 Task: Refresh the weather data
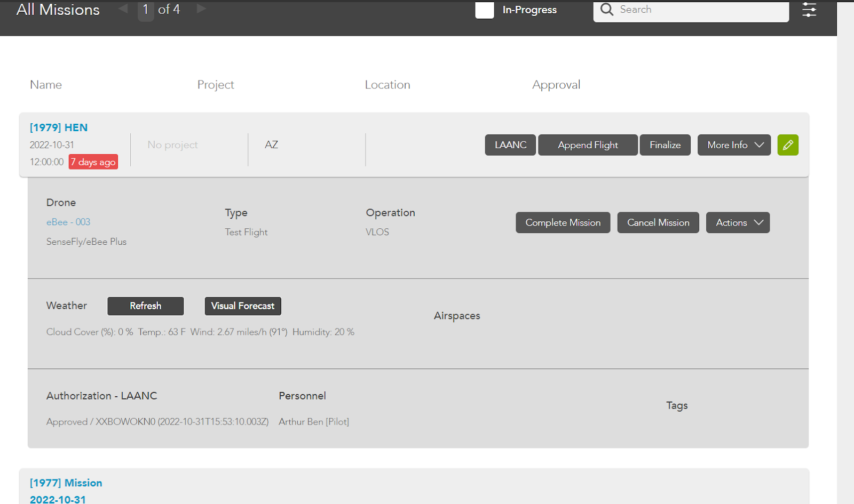coord(146,306)
